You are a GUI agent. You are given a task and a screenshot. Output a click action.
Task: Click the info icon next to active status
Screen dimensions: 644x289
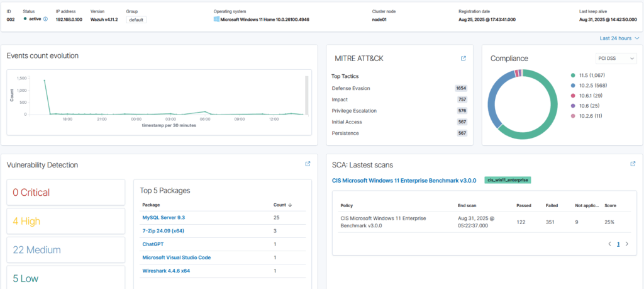pyautogui.click(x=45, y=20)
